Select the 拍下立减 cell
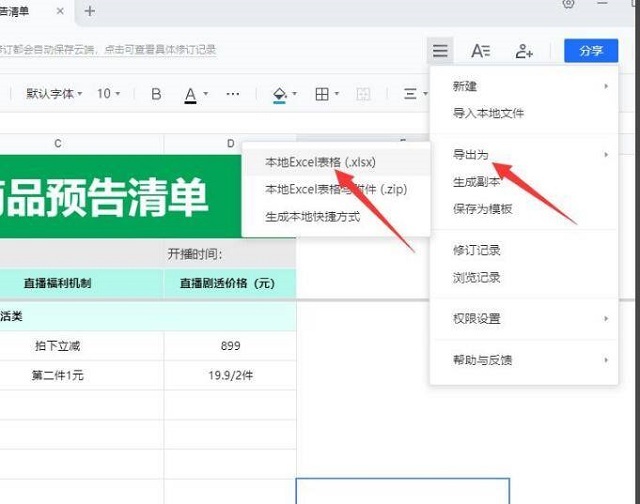This screenshot has width=640, height=504. (x=82, y=346)
